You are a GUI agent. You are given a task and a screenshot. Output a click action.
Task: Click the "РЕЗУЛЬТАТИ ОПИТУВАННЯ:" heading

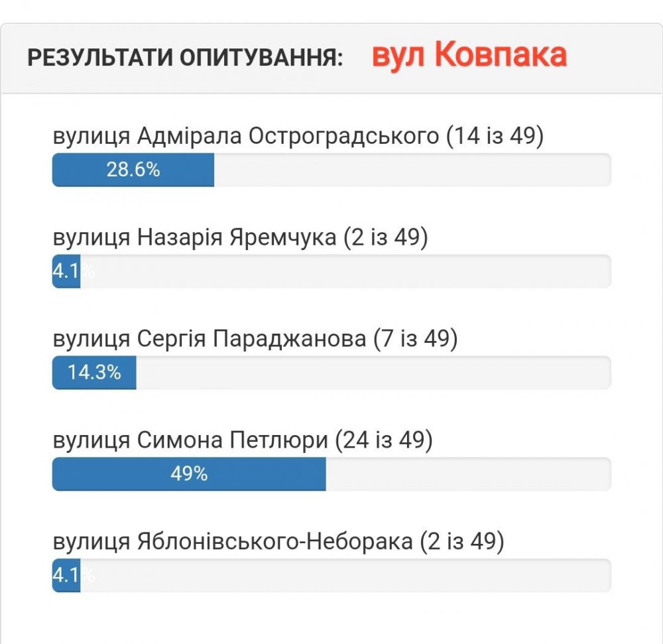click(x=185, y=58)
